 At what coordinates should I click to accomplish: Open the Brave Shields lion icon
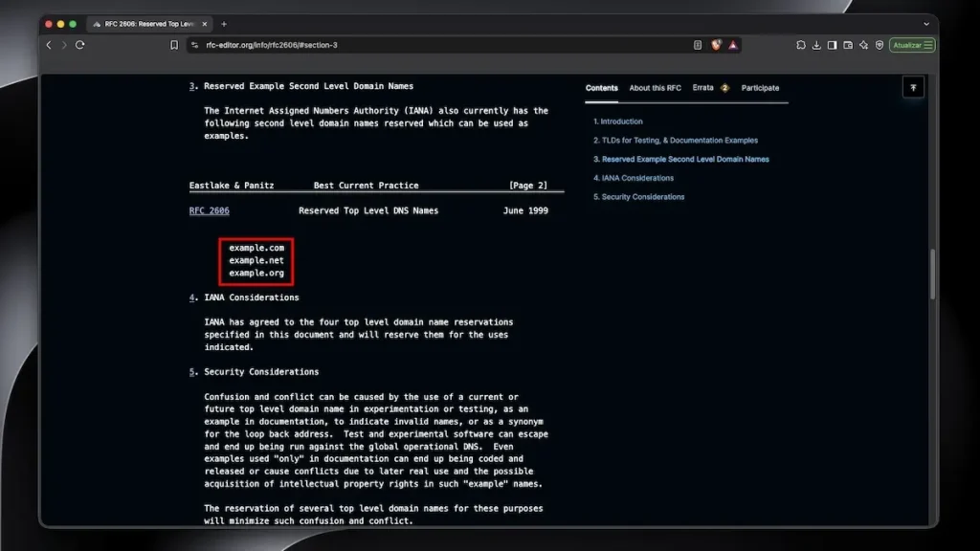click(x=716, y=45)
